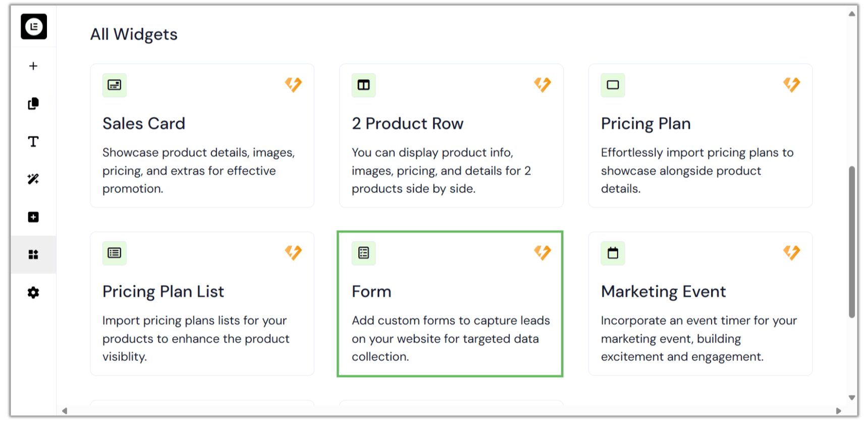Click the Elementor logo in sidebar

click(x=34, y=26)
